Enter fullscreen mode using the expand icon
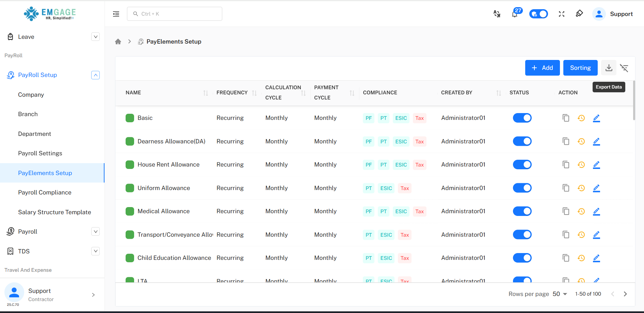The image size is (644, 313). [562, 14]
